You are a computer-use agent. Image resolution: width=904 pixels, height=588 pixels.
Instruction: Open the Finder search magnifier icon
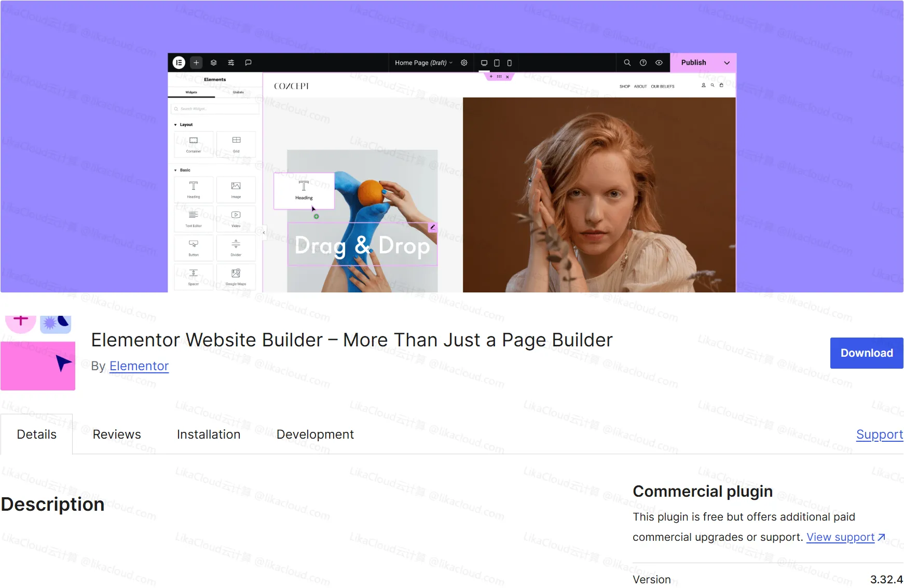coord(627,62)
